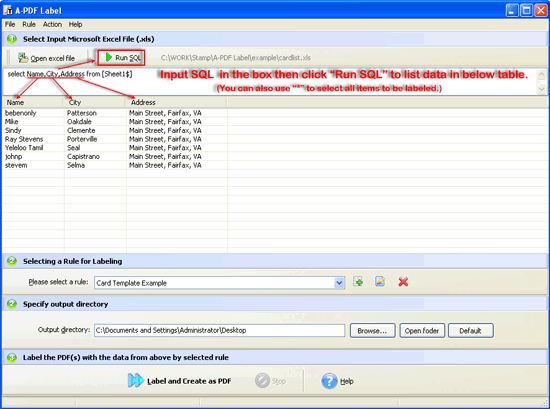Open the Action menu
Screen dimensions: 550x409
[x=52, y=24]
